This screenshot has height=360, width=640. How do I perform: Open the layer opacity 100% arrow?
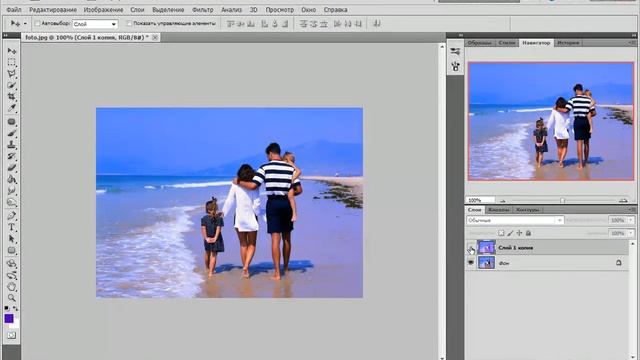631,220
